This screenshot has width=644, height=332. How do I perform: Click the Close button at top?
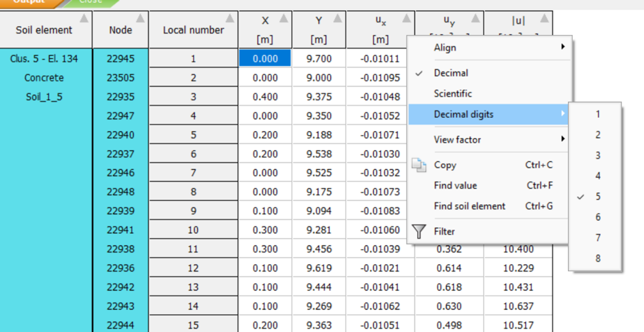[91, 3]
